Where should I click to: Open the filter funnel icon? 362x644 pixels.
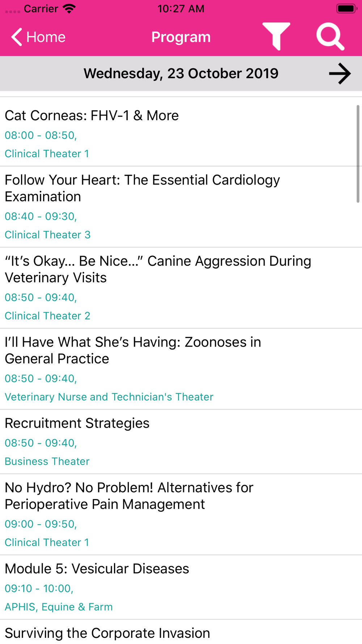[276, 36]
